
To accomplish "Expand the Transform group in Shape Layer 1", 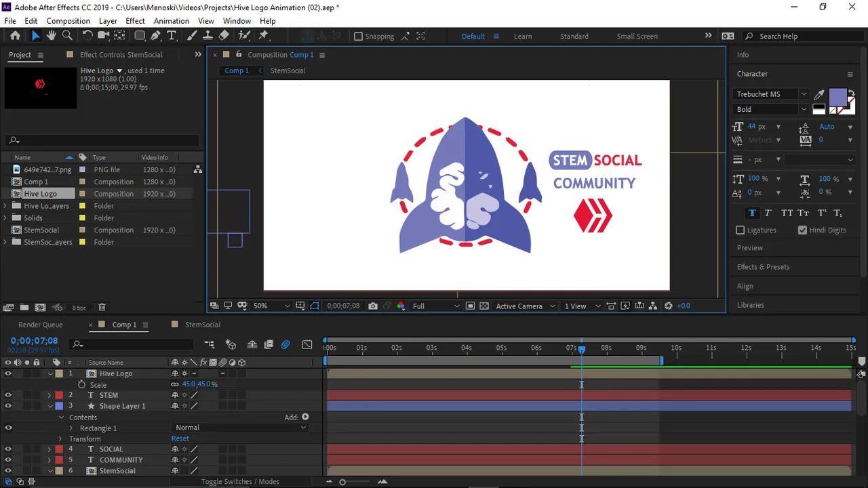I will 60,439.
